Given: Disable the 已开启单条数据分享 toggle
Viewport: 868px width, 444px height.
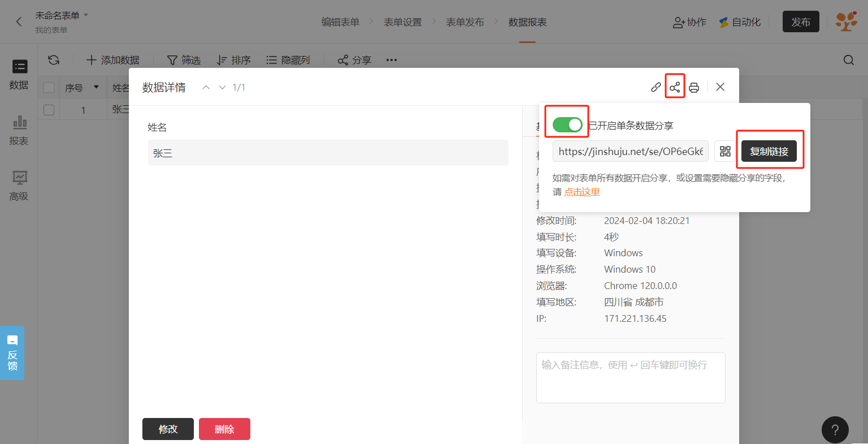Looking at the screenshot, I should tap(567, 125).
